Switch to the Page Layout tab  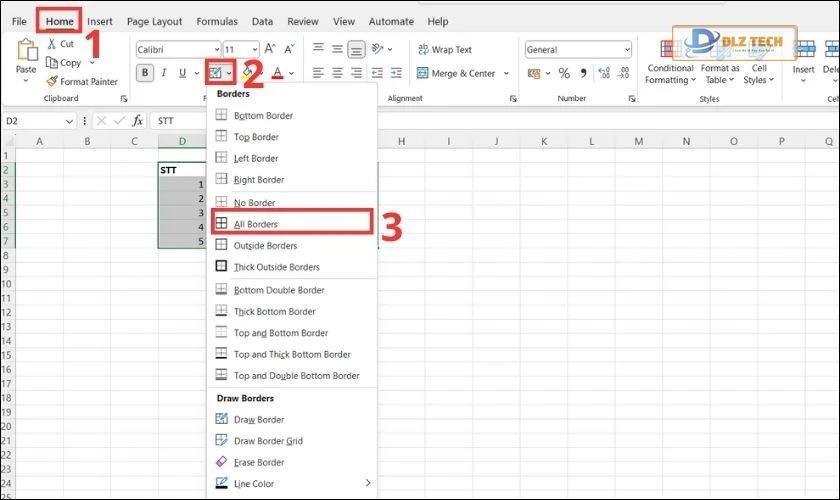[153, 21]
